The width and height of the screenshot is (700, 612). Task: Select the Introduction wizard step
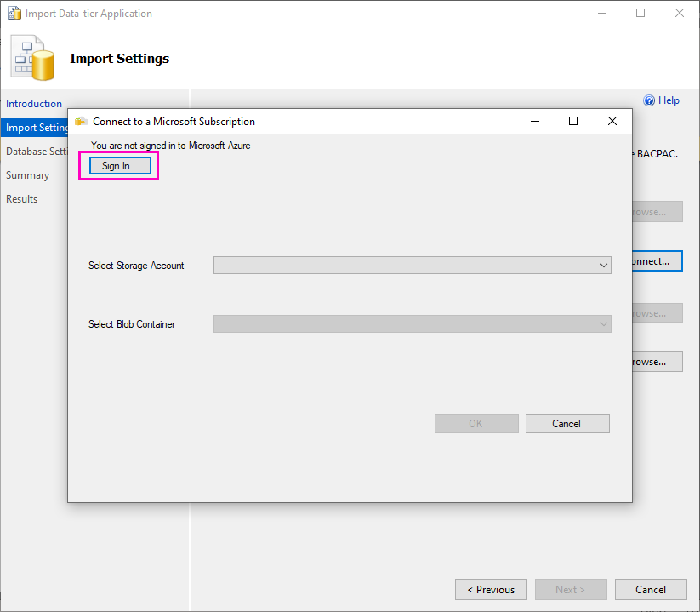[34, 103]
